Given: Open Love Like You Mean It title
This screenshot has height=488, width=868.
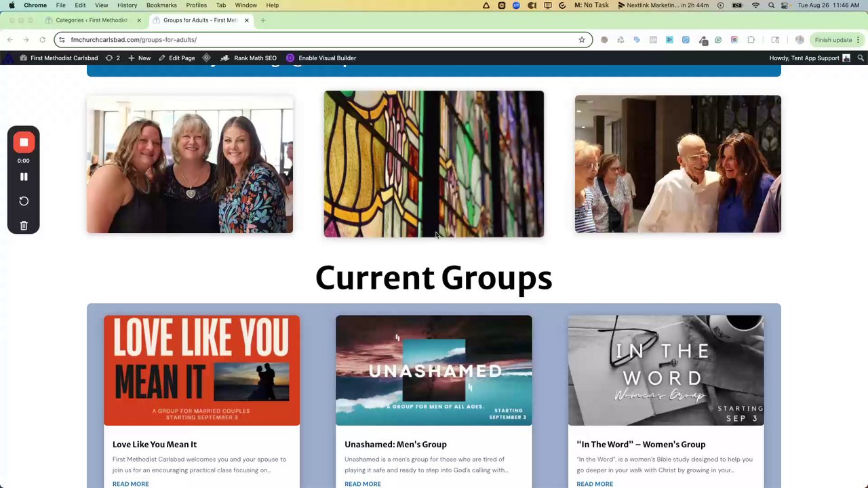Looking at the screenshot, I should (155, 445).
